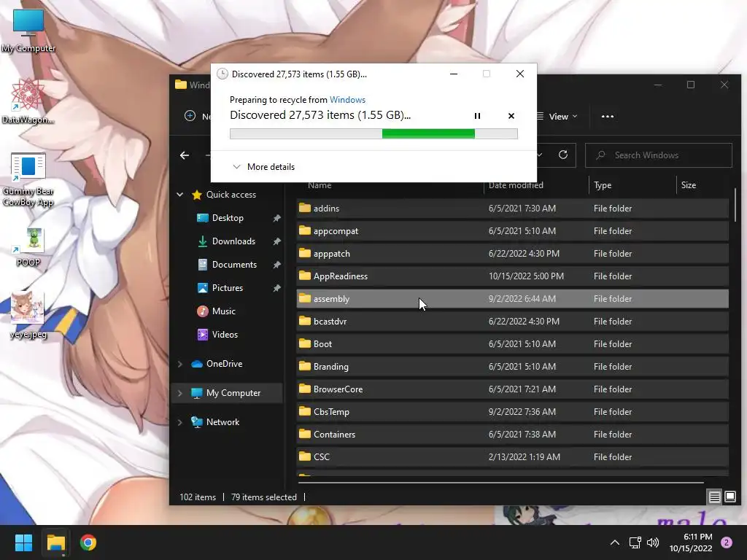Select the My Computer desktop icon
Viewport: 747px width, 560px height.
pyautogui.click(x=28, y=30)
